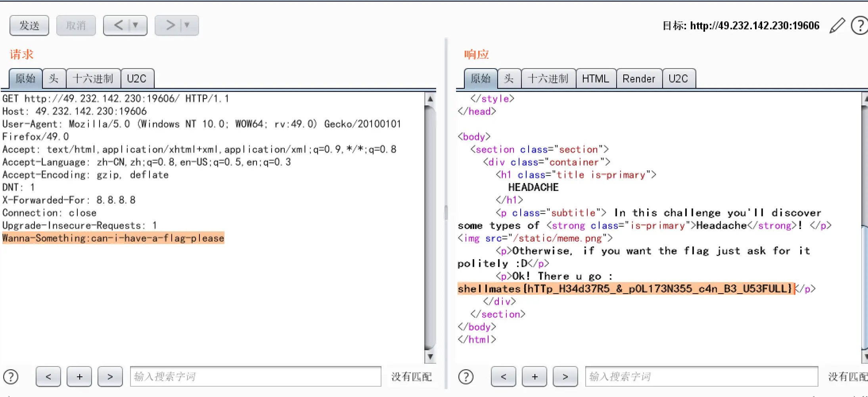Focus the response search input field

pos(701,376)
